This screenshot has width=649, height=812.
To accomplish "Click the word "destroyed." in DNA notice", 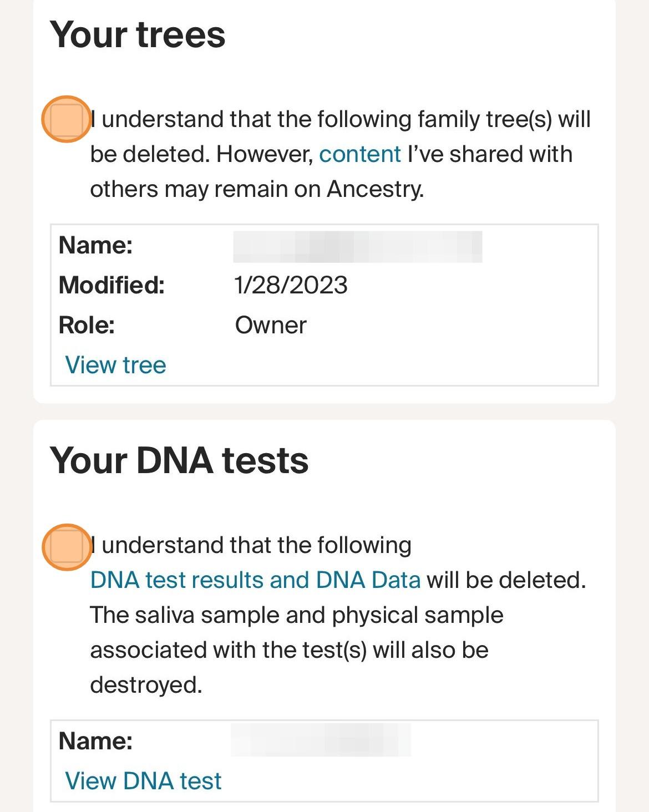I will click(146, 685).
